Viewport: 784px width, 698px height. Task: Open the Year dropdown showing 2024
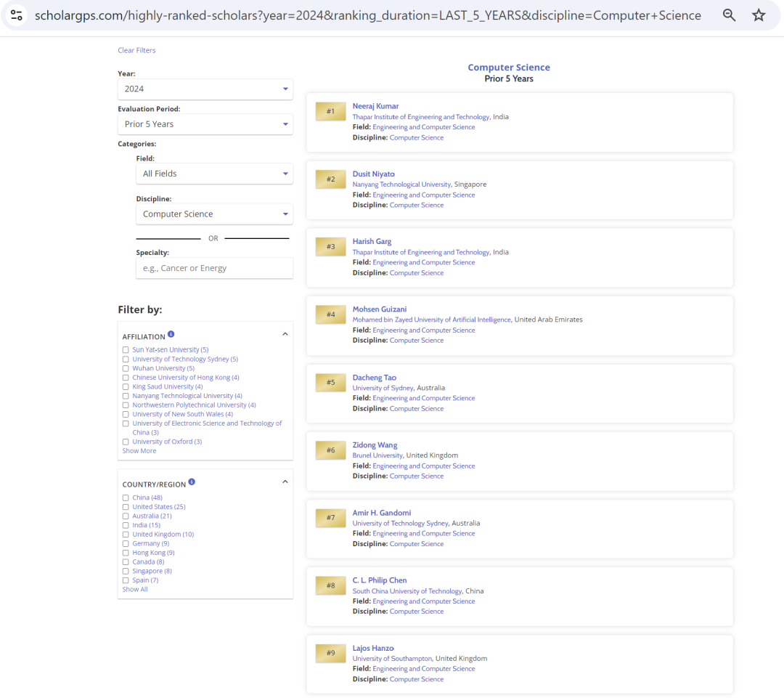point(205,89)
